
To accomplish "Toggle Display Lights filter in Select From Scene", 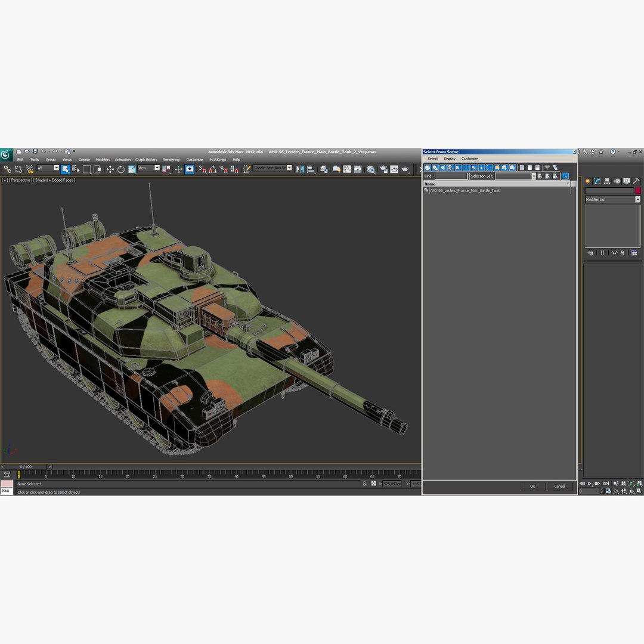I will pos(442,168).
